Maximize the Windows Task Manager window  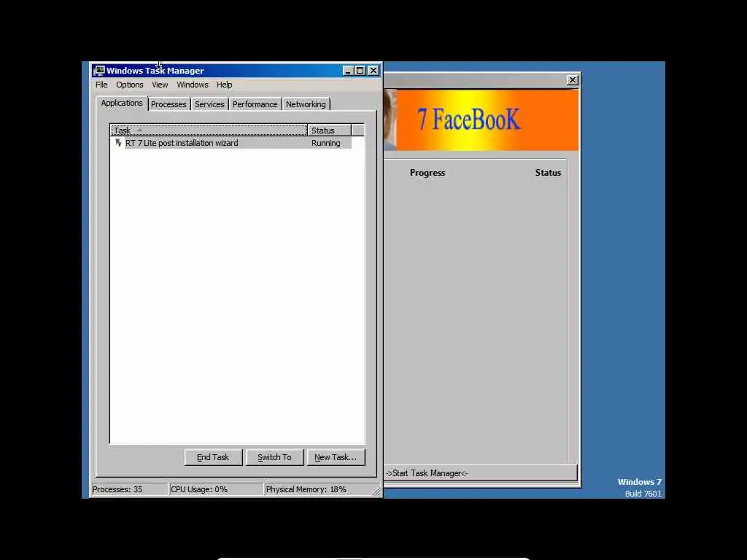[x=360, y=71]
